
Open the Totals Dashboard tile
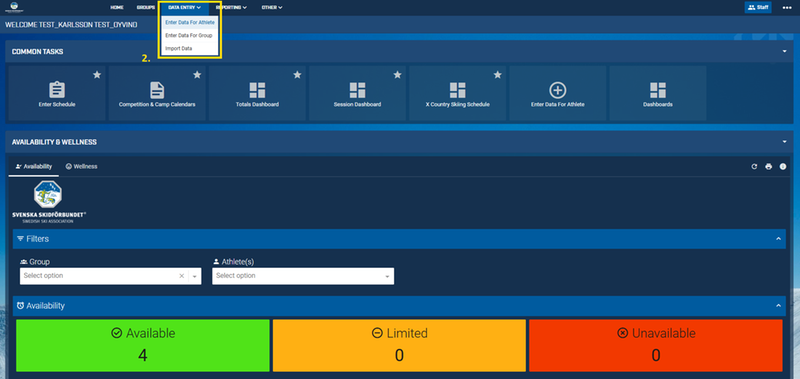[257, 93]
